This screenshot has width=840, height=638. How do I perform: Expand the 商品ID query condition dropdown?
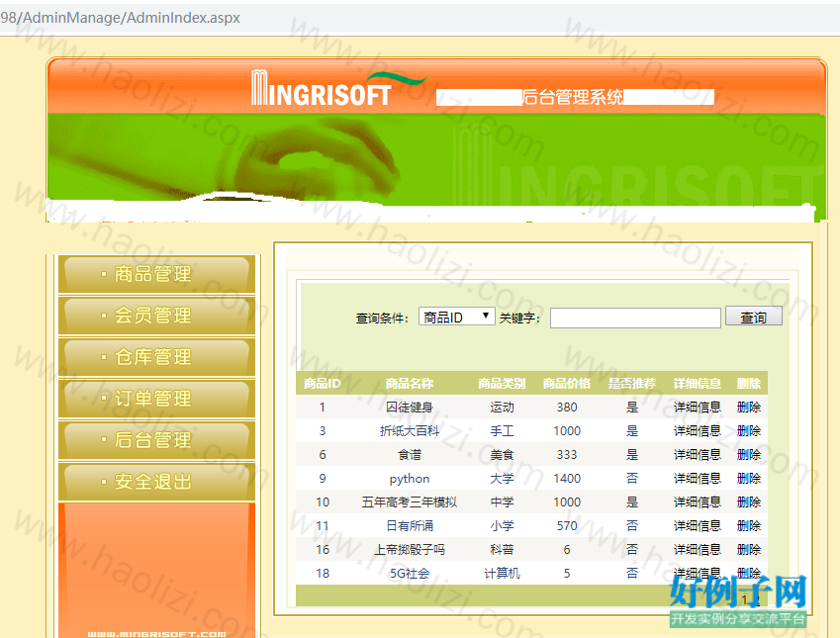tap(456, 317)
